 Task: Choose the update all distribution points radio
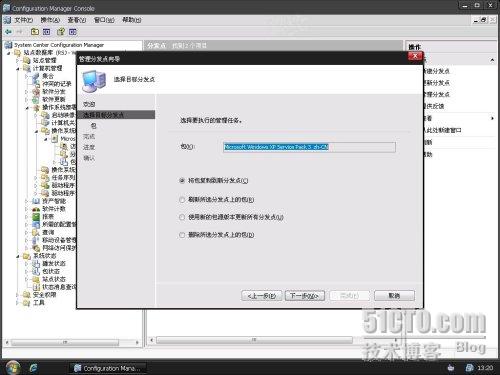coord(182,217)
